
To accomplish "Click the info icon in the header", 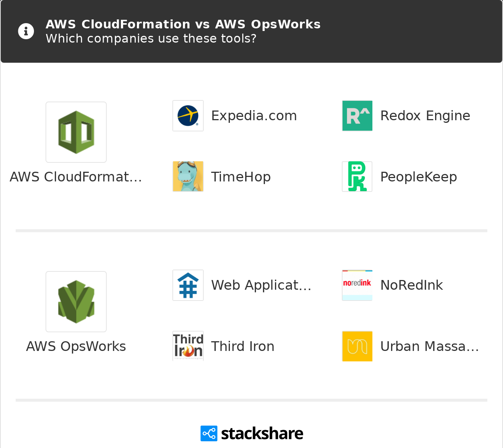I will tap(26, 31).
